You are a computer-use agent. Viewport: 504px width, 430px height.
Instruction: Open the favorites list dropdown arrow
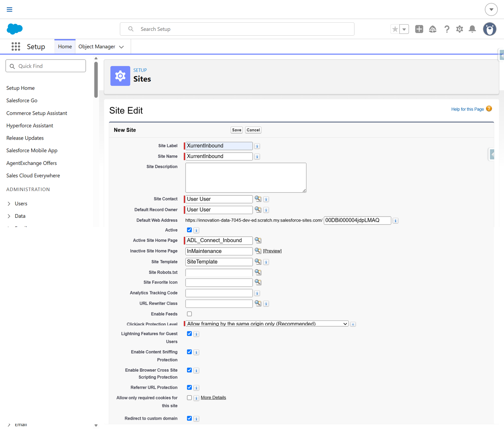pyautogui.click(x=404, y=29)
